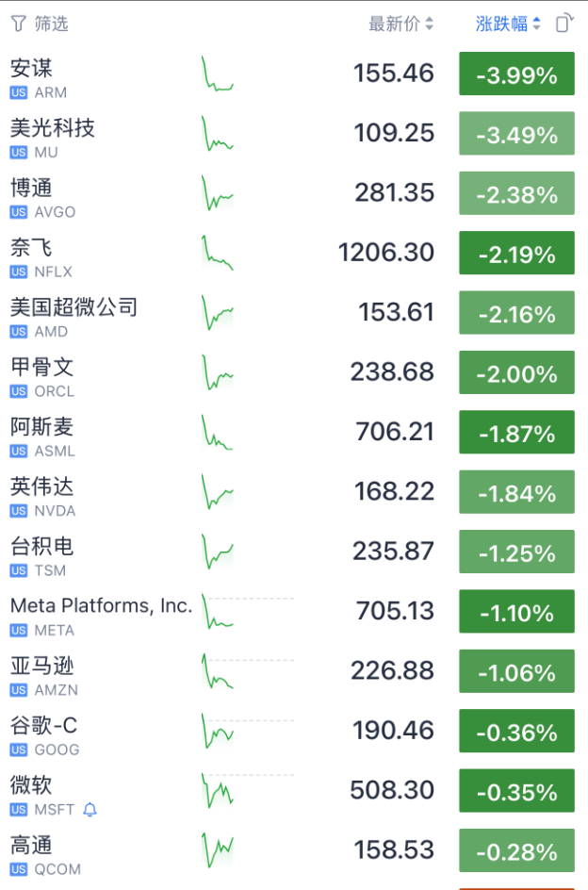The image size is (588, 890).
Task: Open the filter funnel icon
Action: pyautogui.click(x=18, y=24)
